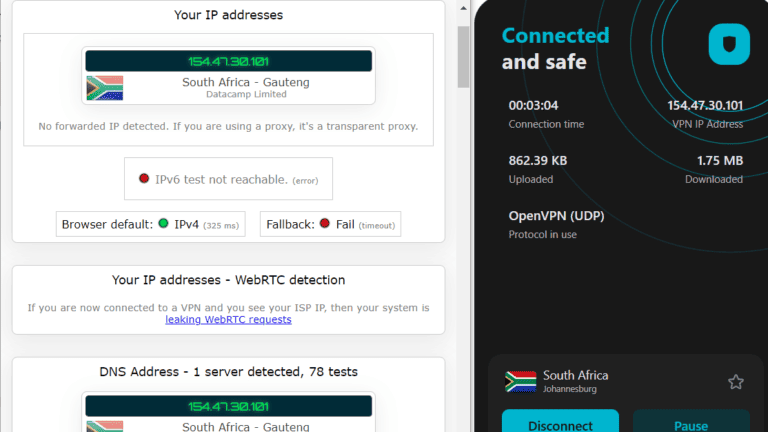
Task: Click the flag in the DNS Address section
Action: 104,425
